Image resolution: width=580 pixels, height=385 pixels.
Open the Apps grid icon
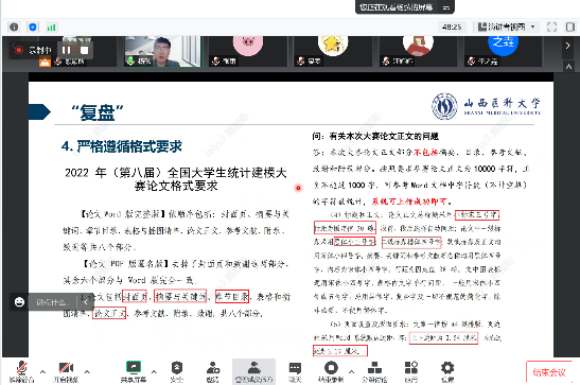click(x=411, y=372)
